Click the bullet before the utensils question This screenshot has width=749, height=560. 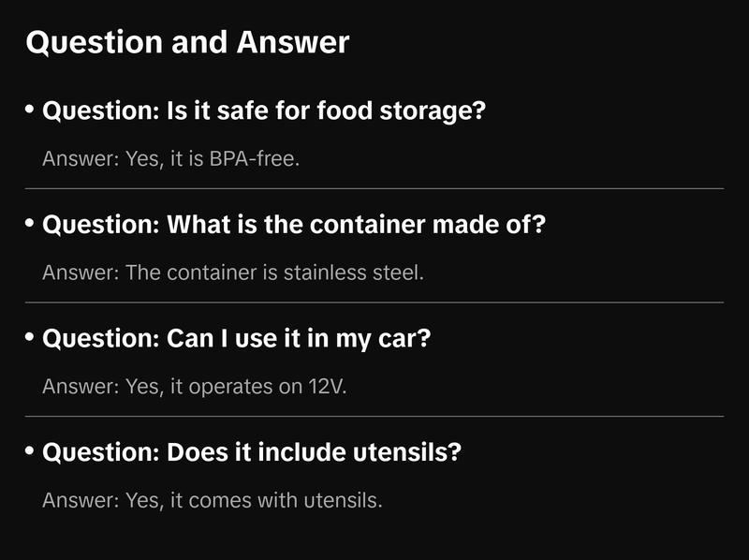(x=30, y=451)
